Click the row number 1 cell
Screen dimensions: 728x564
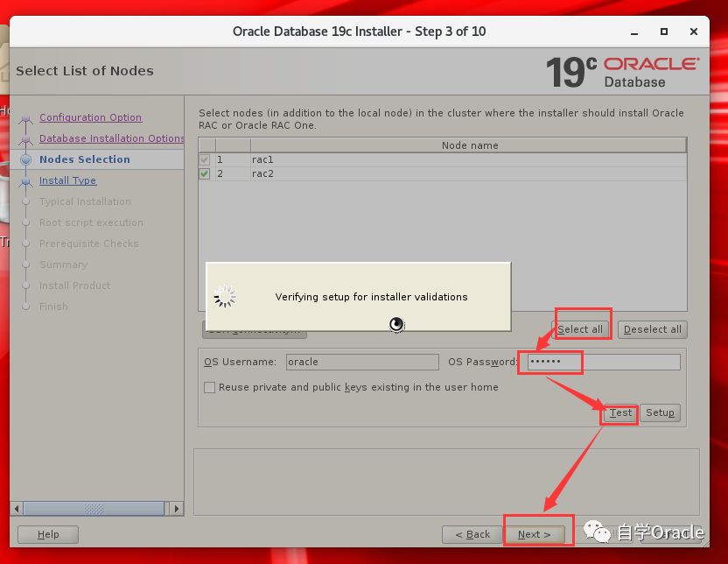233,159
